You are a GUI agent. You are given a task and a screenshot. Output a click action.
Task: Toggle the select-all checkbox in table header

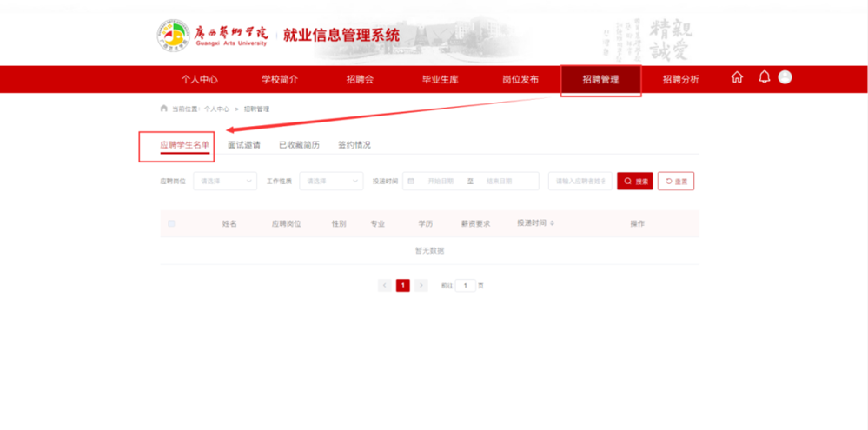click(x=171, y=223)
